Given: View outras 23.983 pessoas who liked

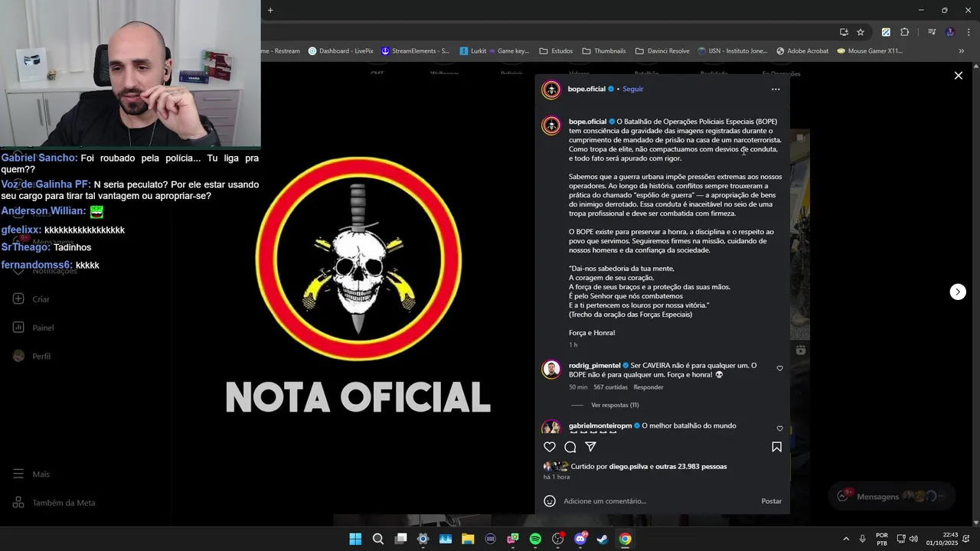Looking at the screenshot, I should click(691, 466).
